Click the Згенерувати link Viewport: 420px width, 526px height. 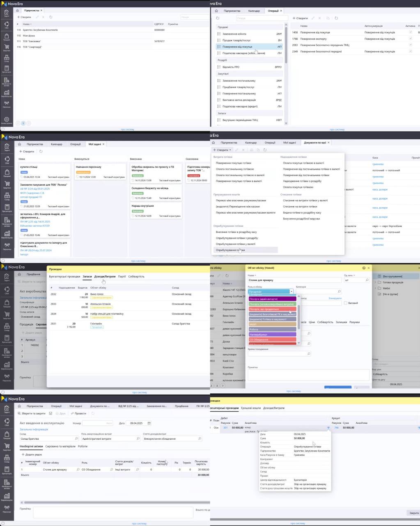(x=335, y=298)
